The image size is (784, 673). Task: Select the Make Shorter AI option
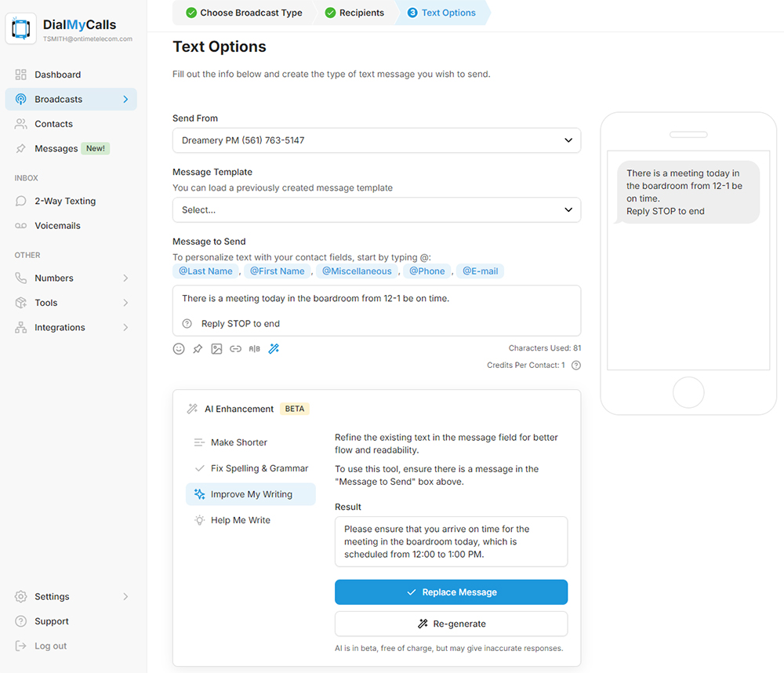tap(238, 442)
